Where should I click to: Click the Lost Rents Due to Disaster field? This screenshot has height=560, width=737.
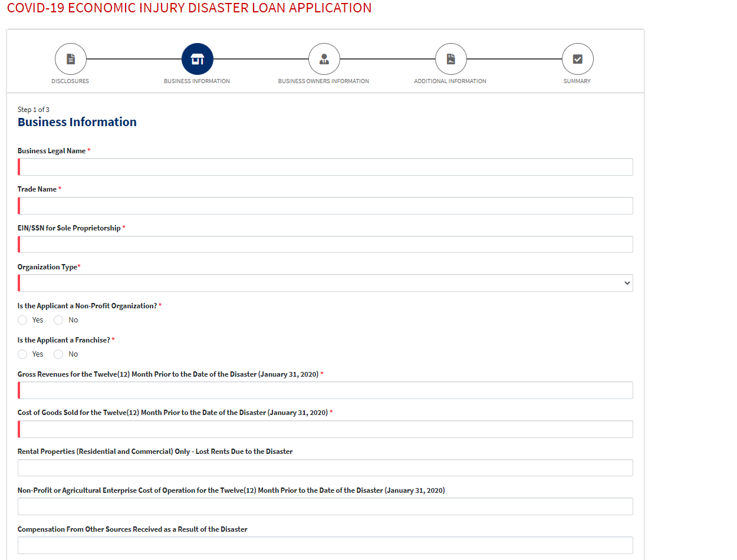point(325,468)
